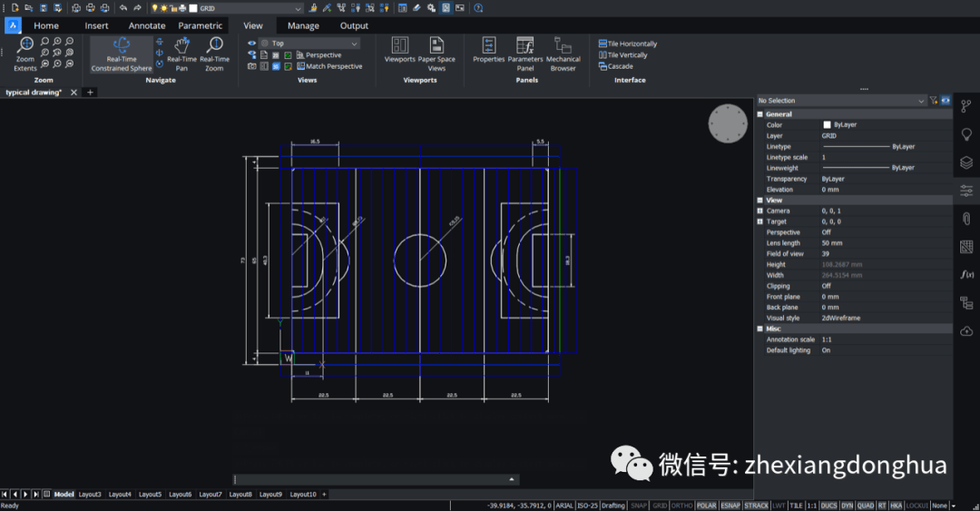Open the Layout3 tab

[x=90, y=495]
